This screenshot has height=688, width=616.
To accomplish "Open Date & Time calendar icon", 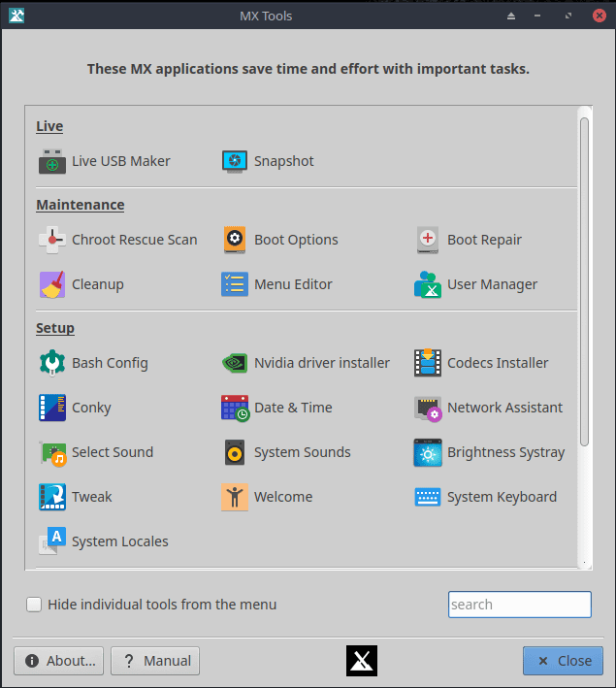I will (235, 409).
